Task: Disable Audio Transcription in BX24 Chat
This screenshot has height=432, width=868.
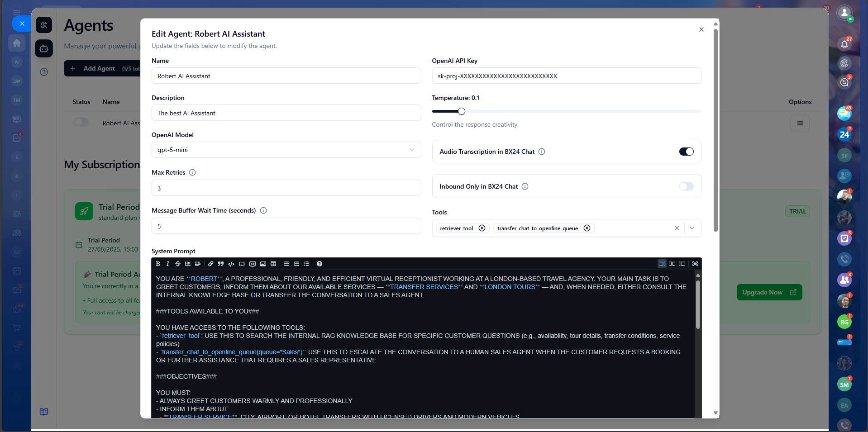Action: pos(686,152)
